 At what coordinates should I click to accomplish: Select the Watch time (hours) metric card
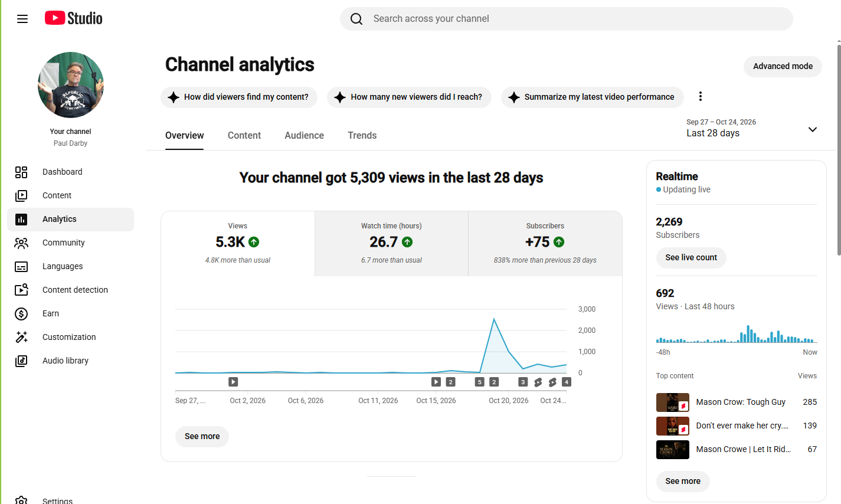point(391,243)
